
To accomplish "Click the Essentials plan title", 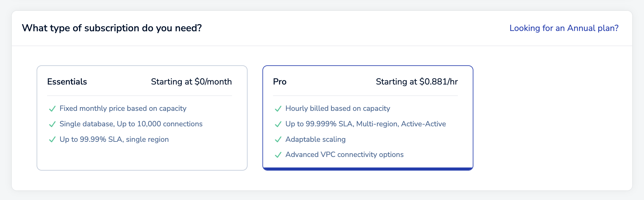I will click(x=67, y=82).
